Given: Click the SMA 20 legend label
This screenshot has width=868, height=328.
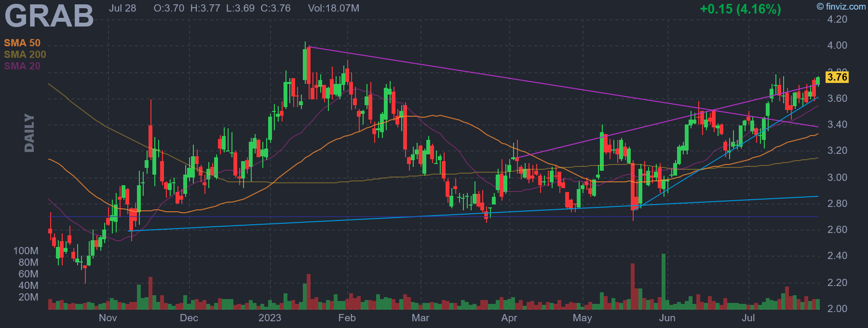Looking at the screenshot, I should pyautogui.click(x=22, y=66).
